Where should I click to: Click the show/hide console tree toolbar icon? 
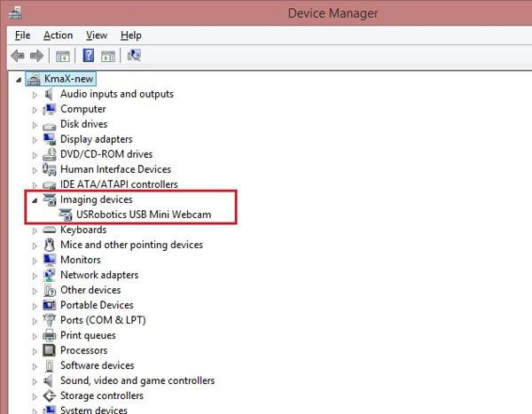pyautogui.click(x=62, y=56)
